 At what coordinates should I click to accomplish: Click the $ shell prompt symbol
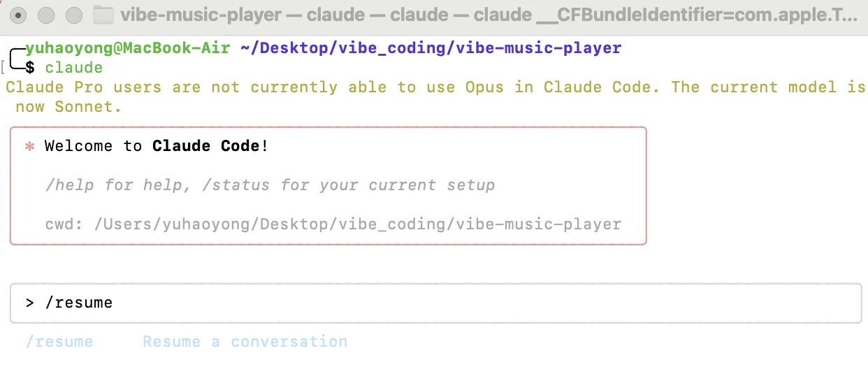tap(30, 68)
